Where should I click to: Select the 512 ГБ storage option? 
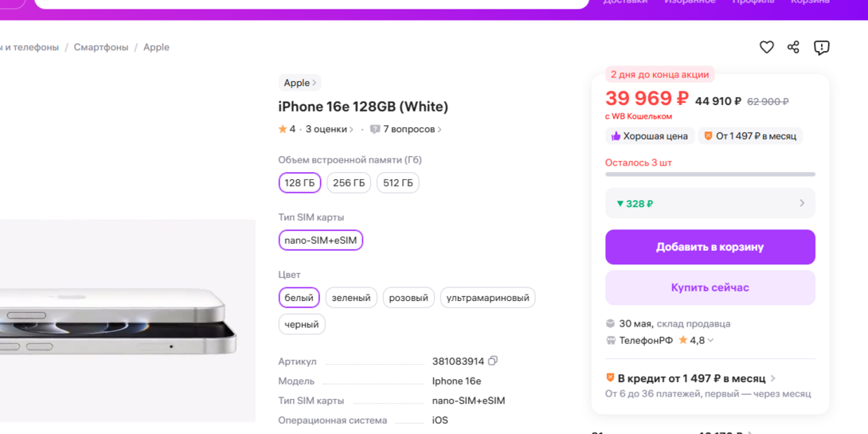[398, 183]
